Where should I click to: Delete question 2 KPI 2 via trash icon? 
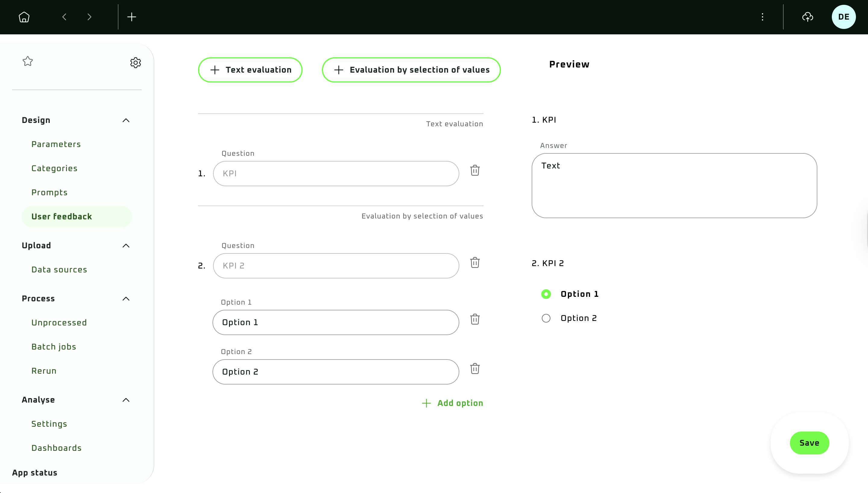click(475, 263)
